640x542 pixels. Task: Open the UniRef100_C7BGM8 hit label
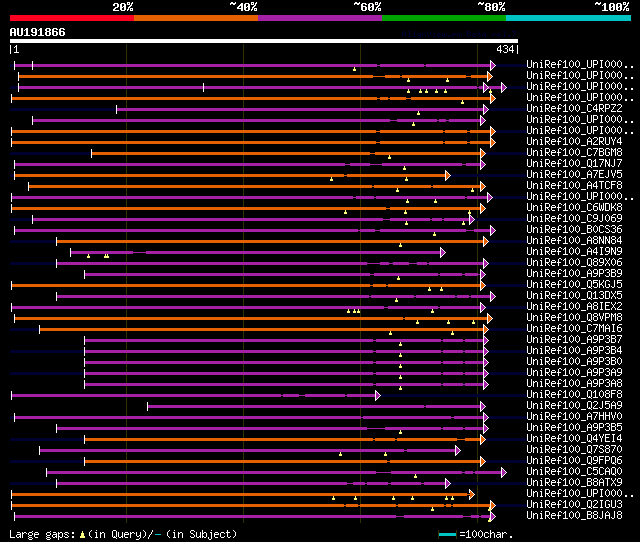tap(574, 153)
